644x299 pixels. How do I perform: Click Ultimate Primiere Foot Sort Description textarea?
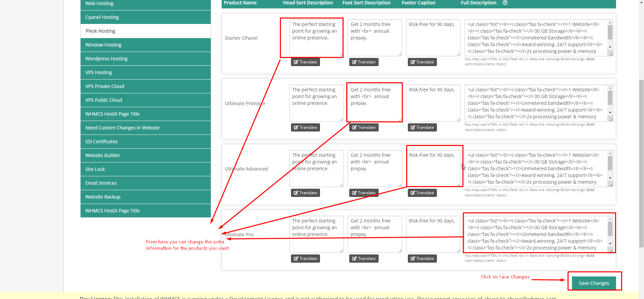[x=374, y=103]
